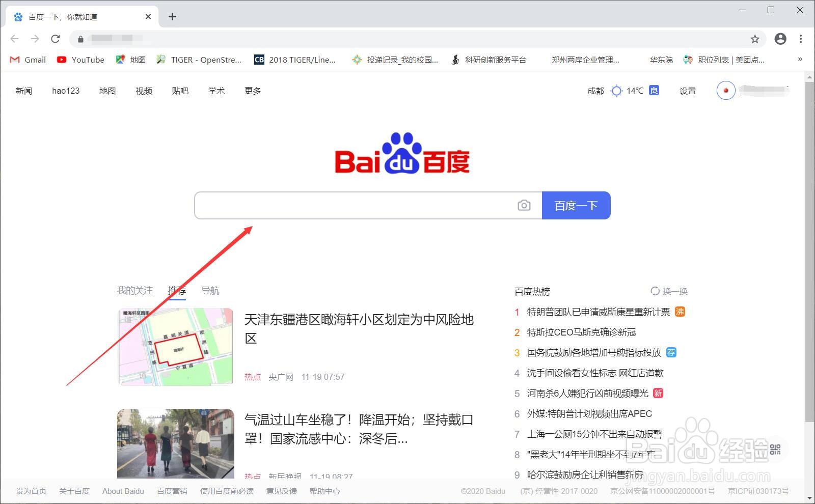The height and width of the screenshot is (504, 815).
Task: Open the 学术 menu item
Action: [215, 91]
